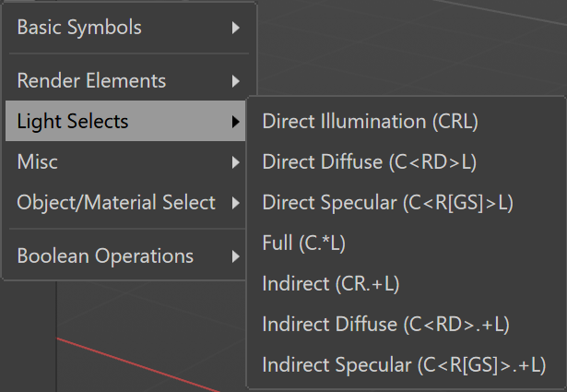Viewport: 567px width, 392px height.
Task: Open the Basic Symbols submenu
Action: tap(125, 28)
